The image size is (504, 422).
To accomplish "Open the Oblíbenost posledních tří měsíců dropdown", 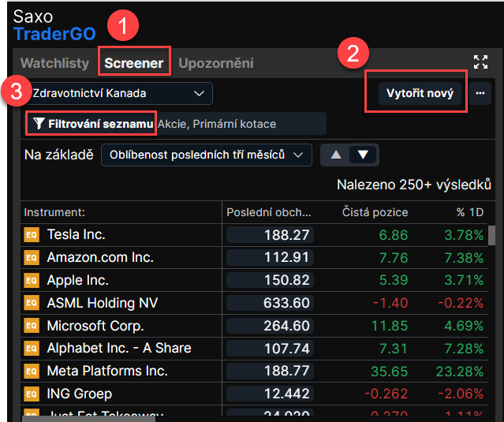I will click(x=207, y=155).
